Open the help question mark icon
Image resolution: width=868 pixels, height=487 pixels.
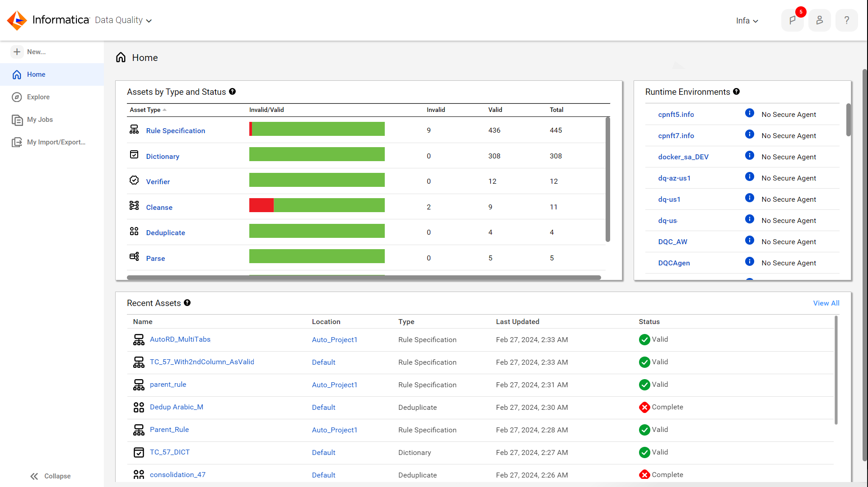(x=846, y=20)
